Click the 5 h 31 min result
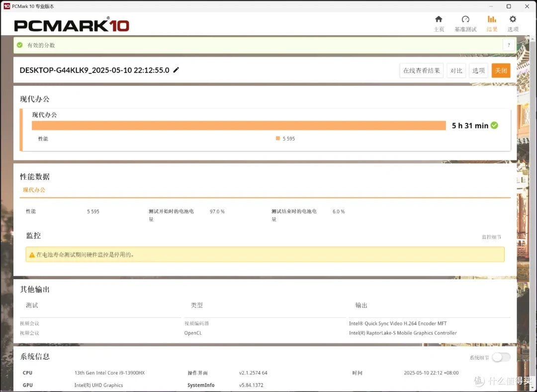The image size is (537, 392). (470, 126)
